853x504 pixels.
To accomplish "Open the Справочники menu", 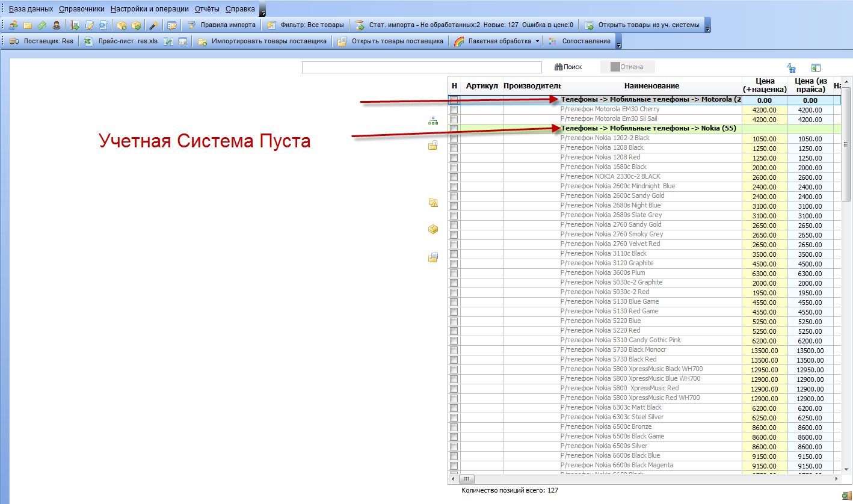I will coord(82,9).
